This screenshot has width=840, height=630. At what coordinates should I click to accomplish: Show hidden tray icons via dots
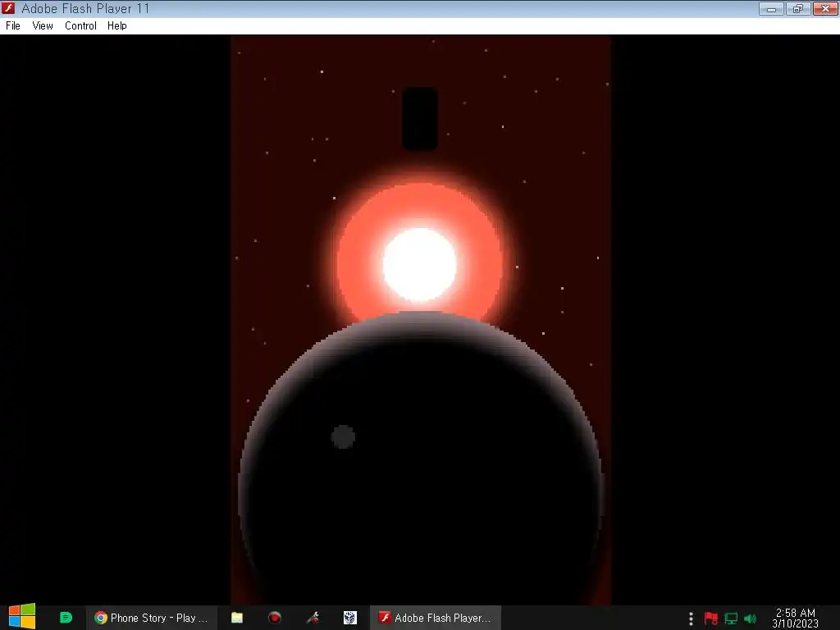691,619
